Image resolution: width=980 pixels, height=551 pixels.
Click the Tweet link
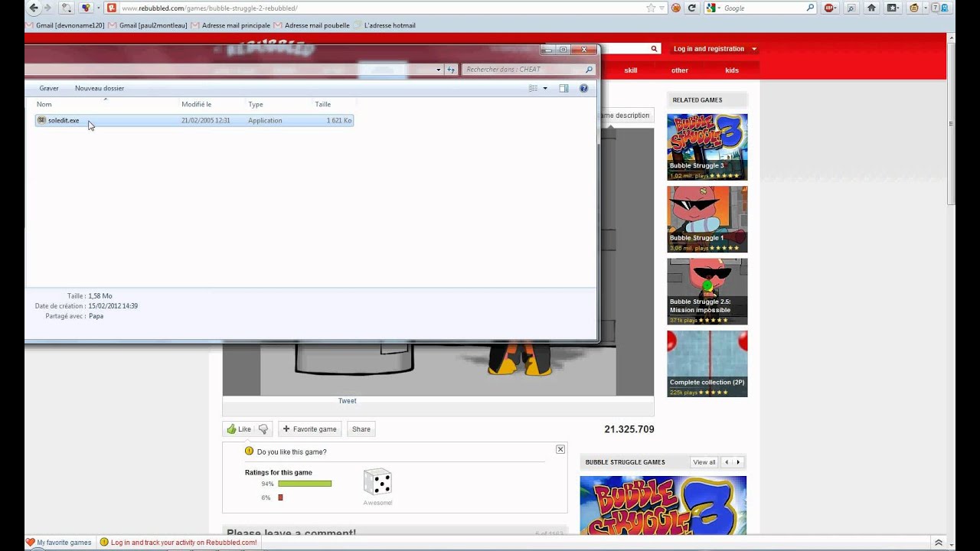[x=348, y=400]
